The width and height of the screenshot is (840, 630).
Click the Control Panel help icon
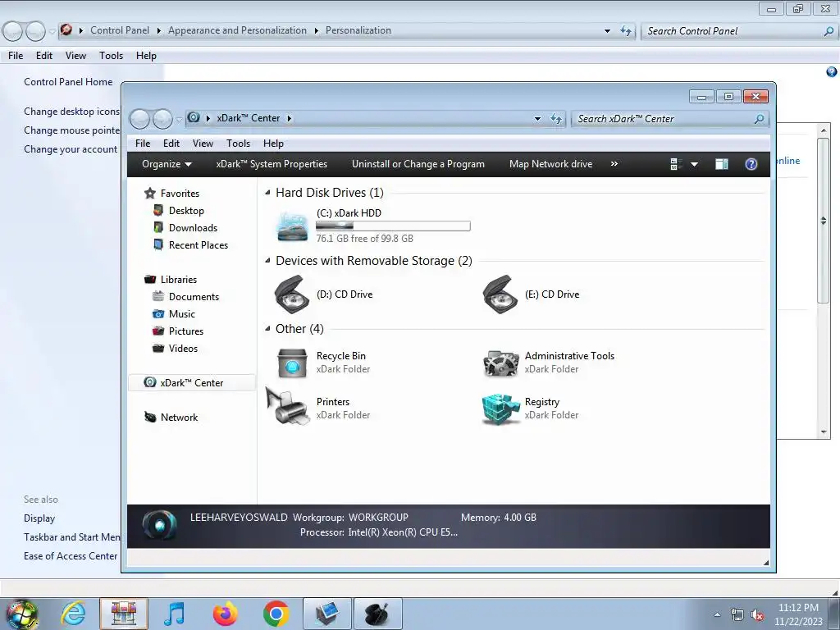832,72
